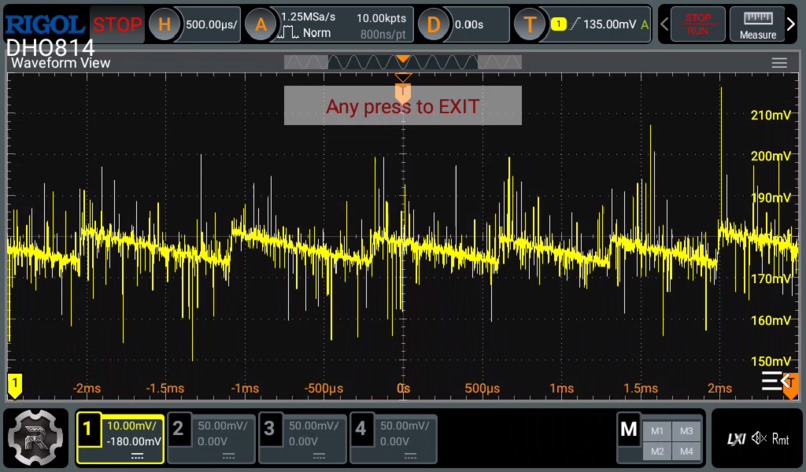Toggle the muted speaker sound icon
The height and width of the screenshot is (472, 806).
[759, 438]
